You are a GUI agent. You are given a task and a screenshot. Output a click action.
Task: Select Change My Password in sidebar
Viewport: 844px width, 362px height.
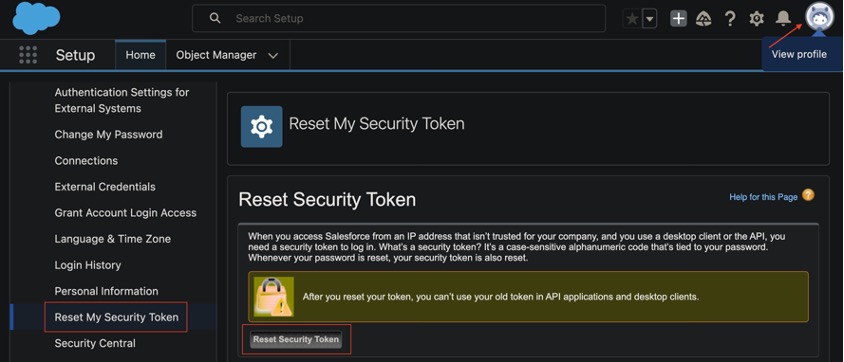(108, 134)
